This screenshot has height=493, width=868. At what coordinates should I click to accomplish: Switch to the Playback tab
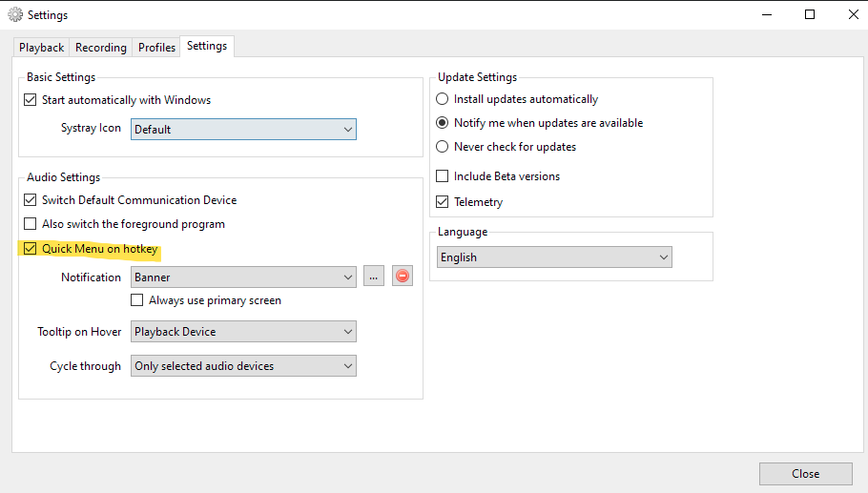42,48
